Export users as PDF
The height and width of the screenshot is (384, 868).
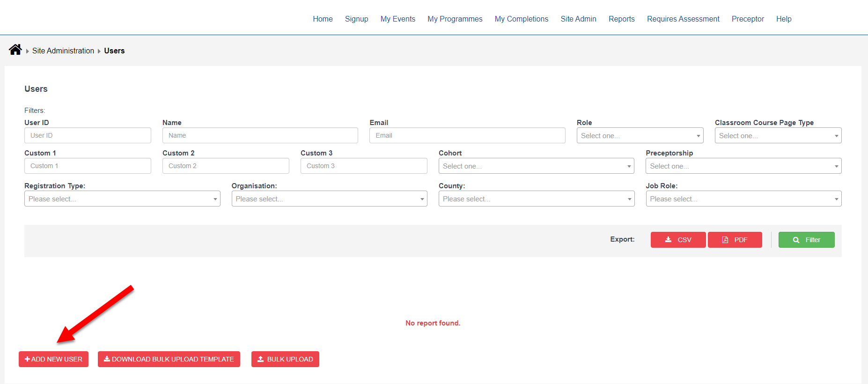(735, 240)
